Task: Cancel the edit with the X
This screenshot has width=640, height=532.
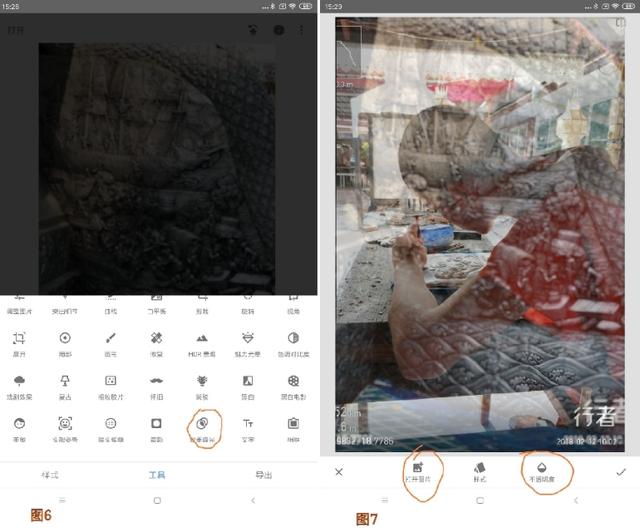Action: tap(339, 471)
